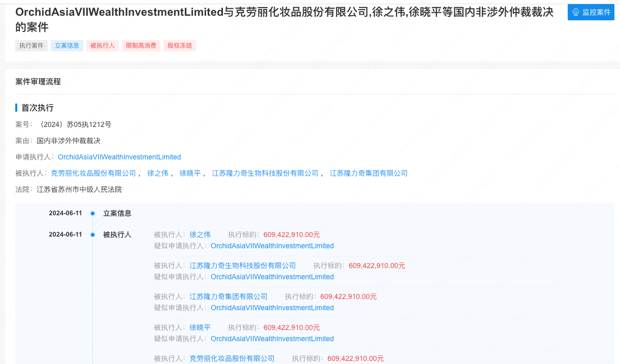Click the 首次执行 section heading

click(38, 108)
